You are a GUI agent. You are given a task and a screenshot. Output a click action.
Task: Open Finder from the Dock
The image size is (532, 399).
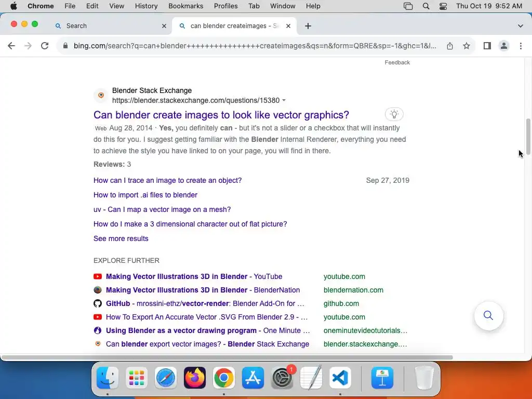[108, 378]
